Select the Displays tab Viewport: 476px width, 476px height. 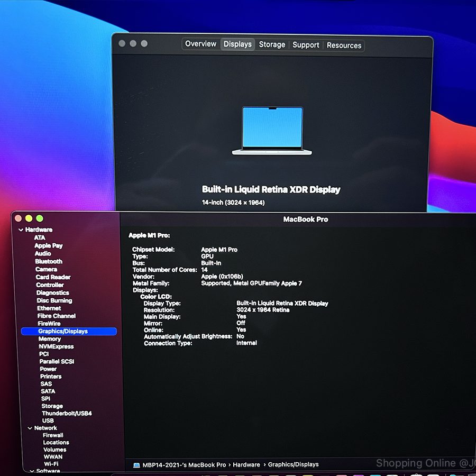pyautogui.click(x=237, y=44)
